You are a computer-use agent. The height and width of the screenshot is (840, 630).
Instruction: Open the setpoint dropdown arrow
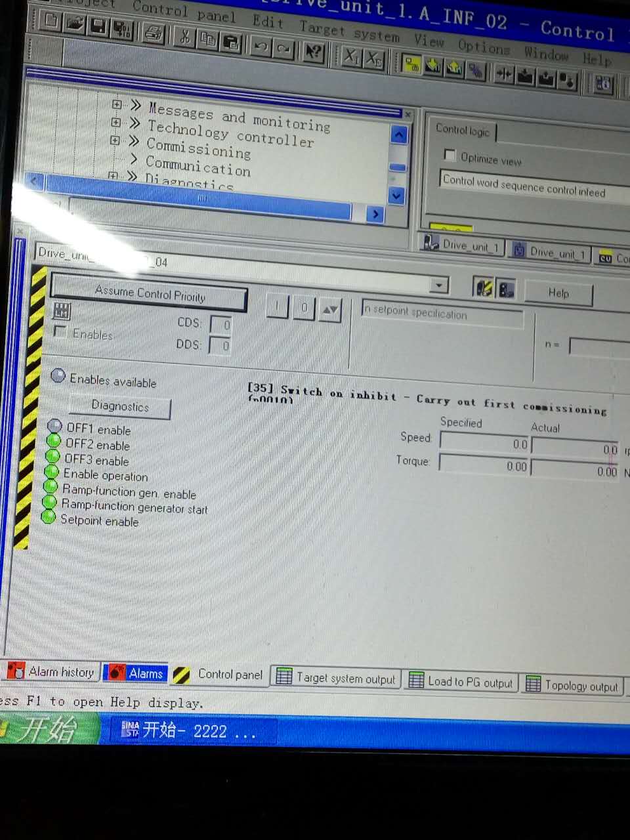coord(439,285)
